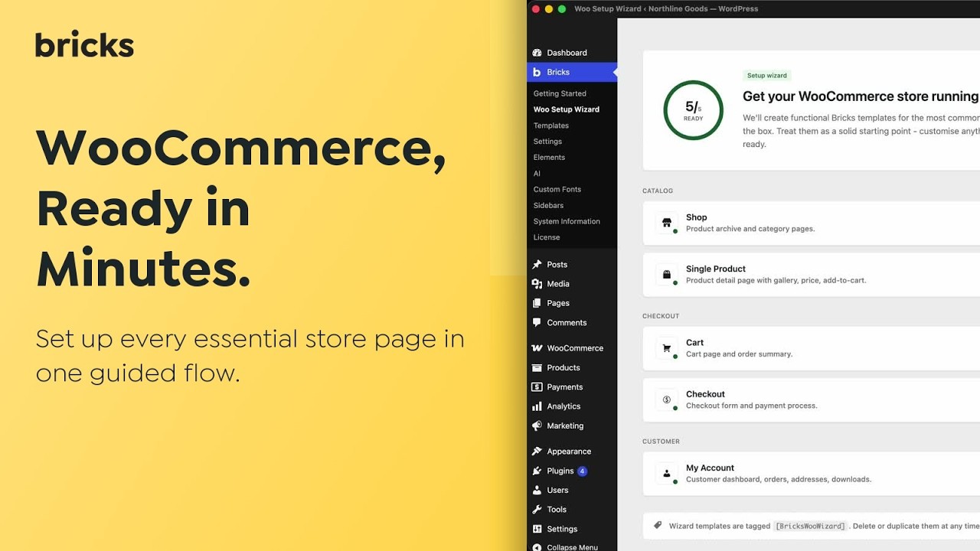Open Elements in the Bricks submenu
The width and height of the screenshot is (980, 551).
(x=549, y=158)
